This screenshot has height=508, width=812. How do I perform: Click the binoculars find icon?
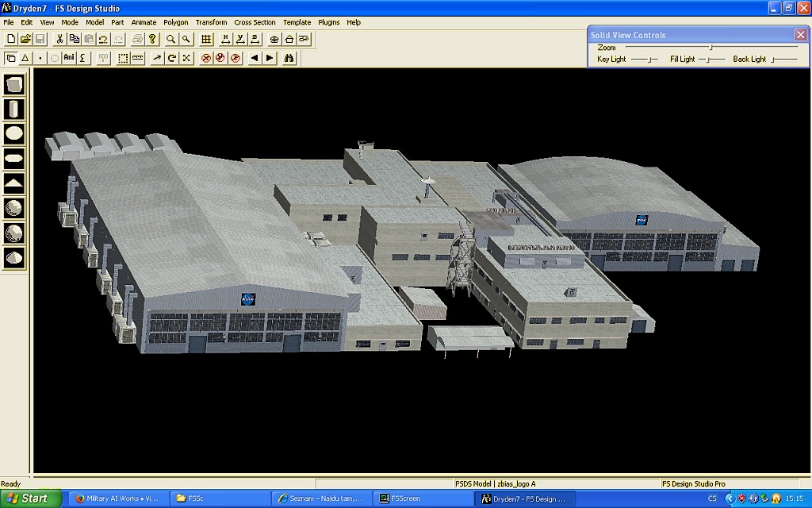tap(289, 58)
